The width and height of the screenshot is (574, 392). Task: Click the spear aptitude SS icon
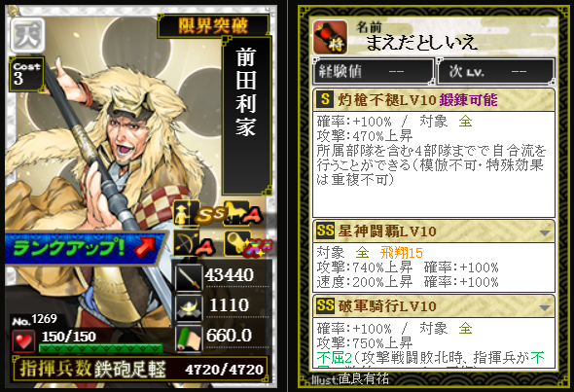(x=197, y=213)
